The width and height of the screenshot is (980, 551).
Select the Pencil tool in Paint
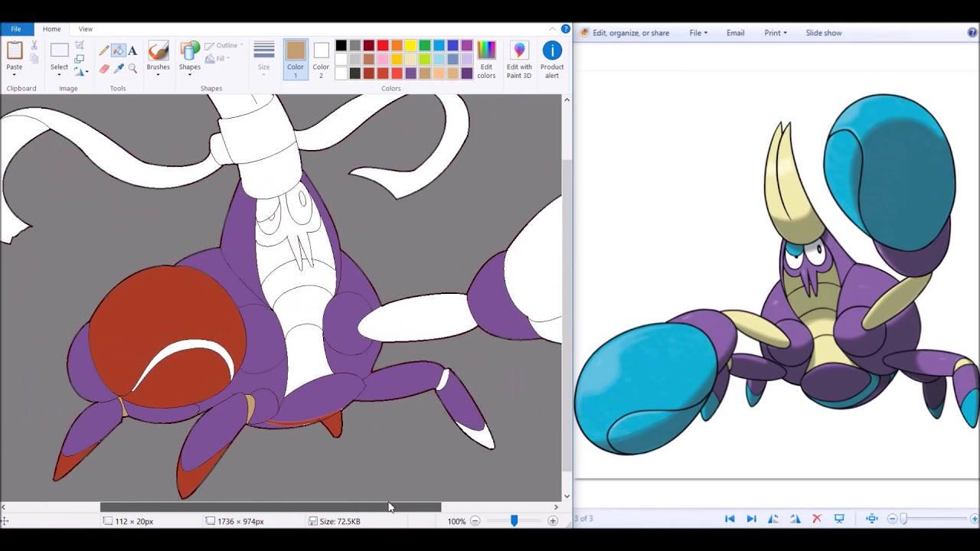coord(103,51)
